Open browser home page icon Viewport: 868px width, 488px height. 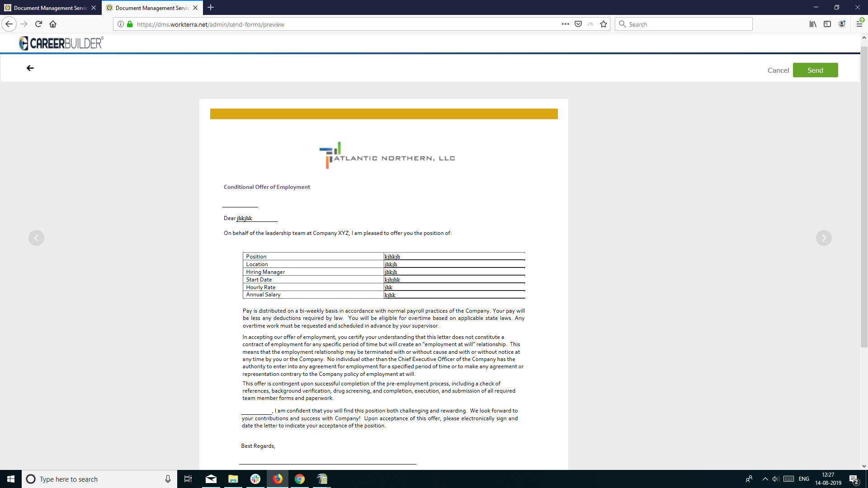pos(53,24)
